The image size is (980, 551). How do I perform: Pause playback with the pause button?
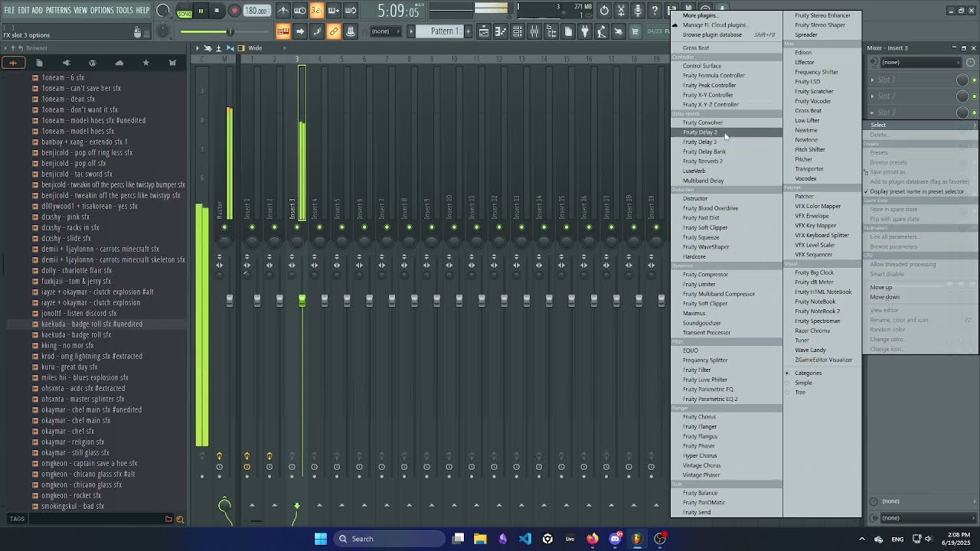tap(201, 11)
